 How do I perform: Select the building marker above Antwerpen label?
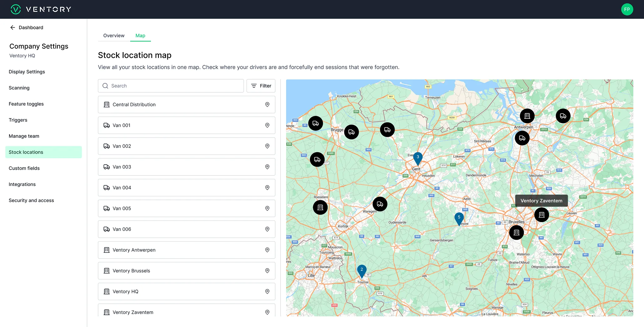click(x=527, y=116)
